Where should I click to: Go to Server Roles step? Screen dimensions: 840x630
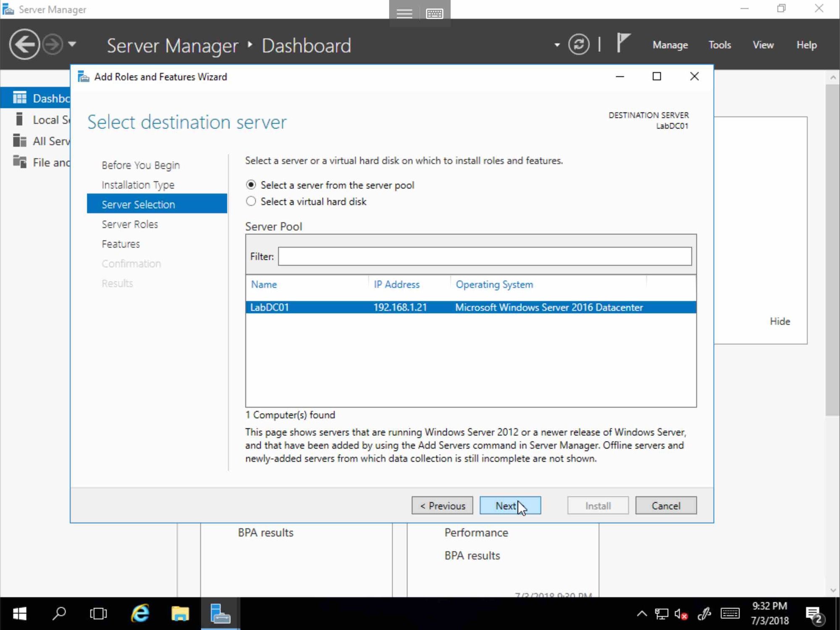130,224
